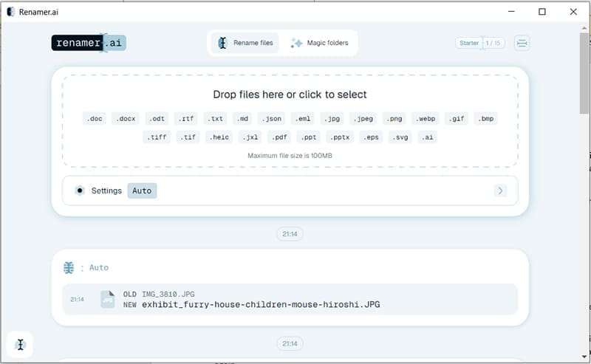
Task: Expand Settings with the chevron arrow
Action: click(501, 190)
